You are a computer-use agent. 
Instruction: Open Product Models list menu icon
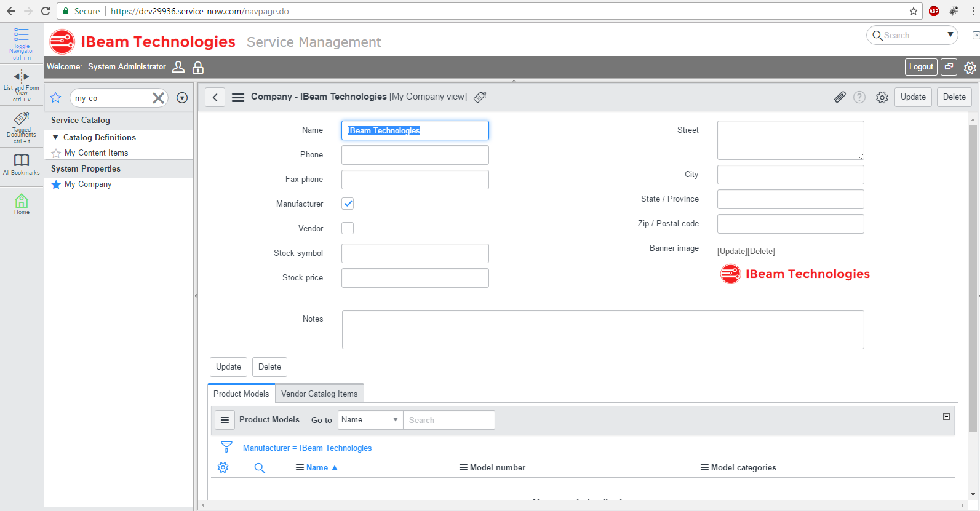(x=225, y=420)
